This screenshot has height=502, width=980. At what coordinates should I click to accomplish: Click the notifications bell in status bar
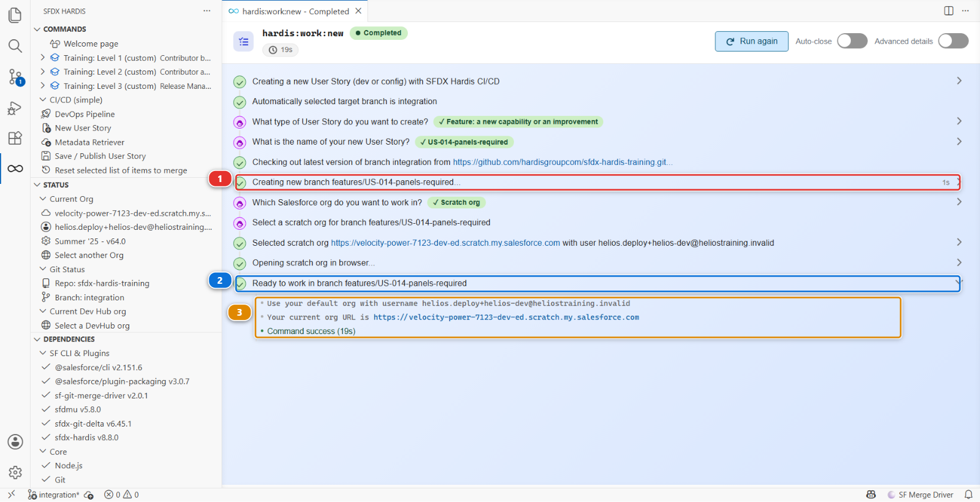point(968,495)
